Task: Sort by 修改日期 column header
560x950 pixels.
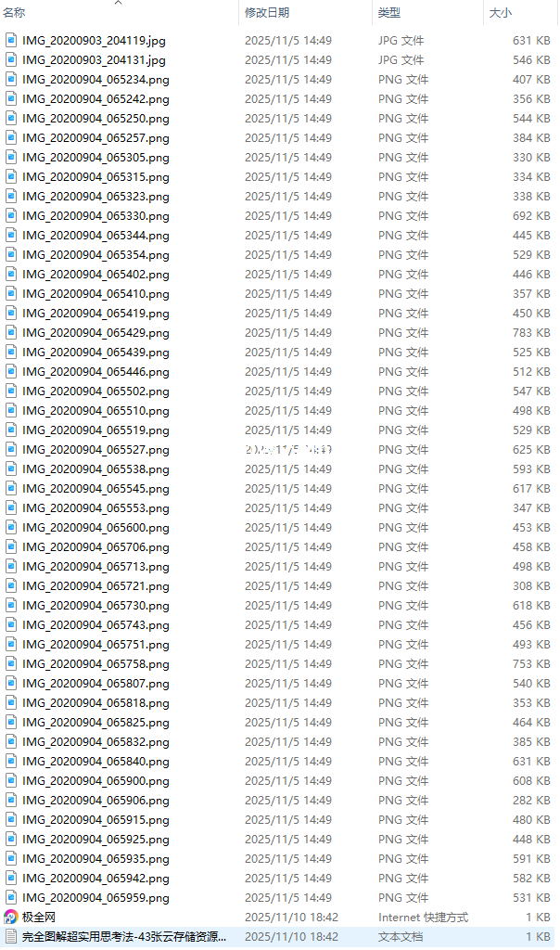Action: 267,13
